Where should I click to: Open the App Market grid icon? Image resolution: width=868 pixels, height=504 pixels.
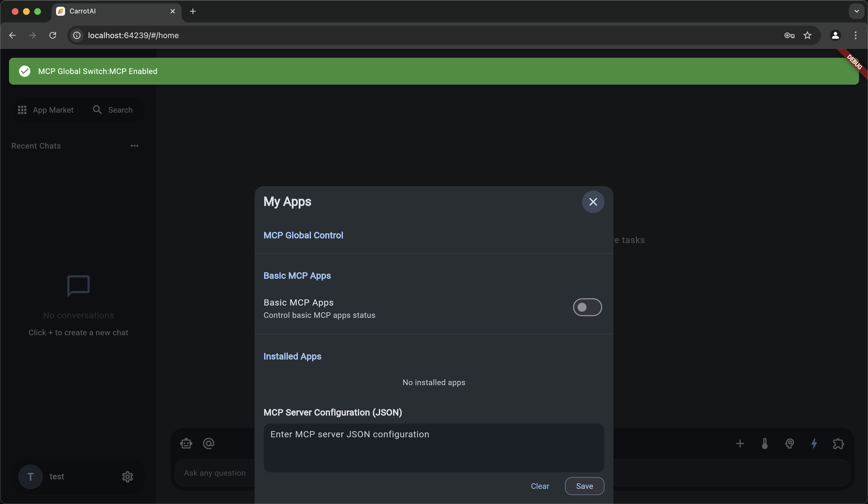pos(22,110)
